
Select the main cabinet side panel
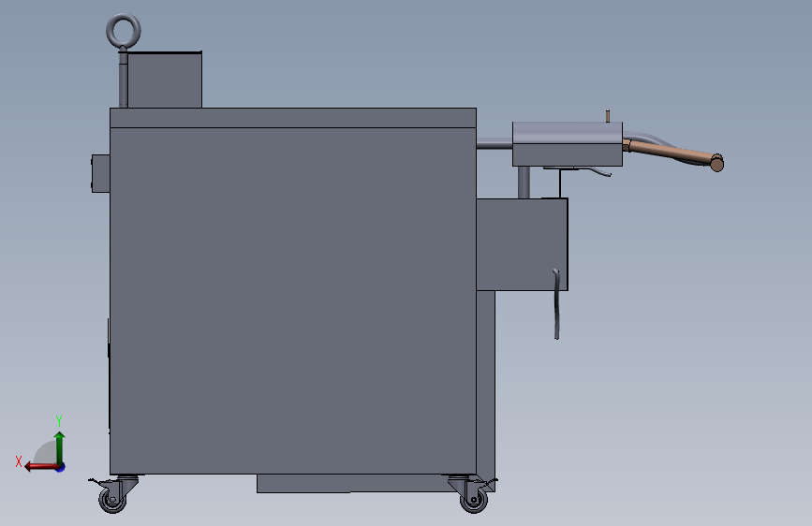tap(292, 300)
